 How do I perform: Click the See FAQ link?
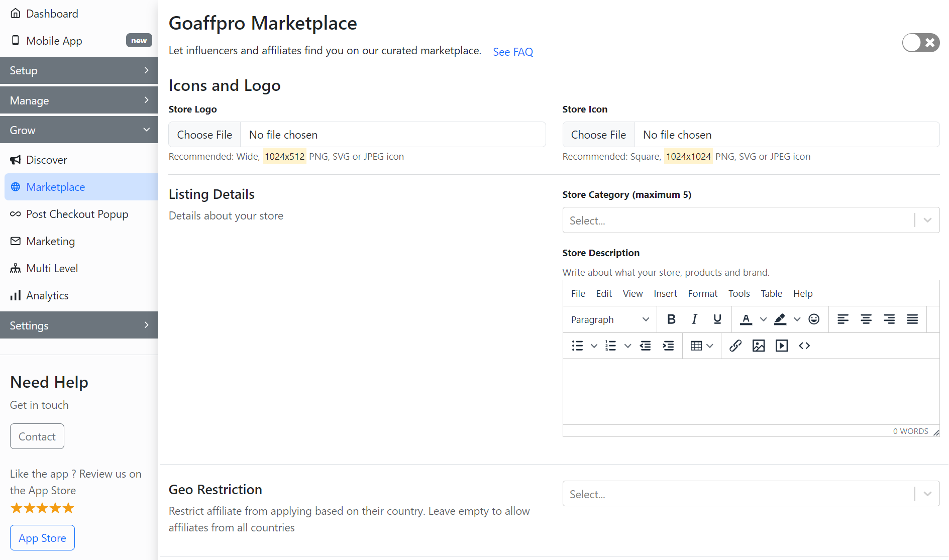tap(512, 52)
